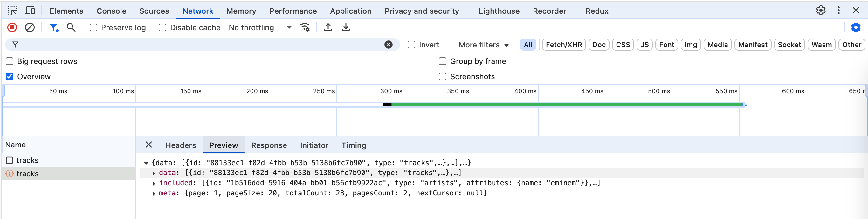Uncheck the Overview checkbox
868x219 pixels.
pyautogui.click(x=10, y=77)
